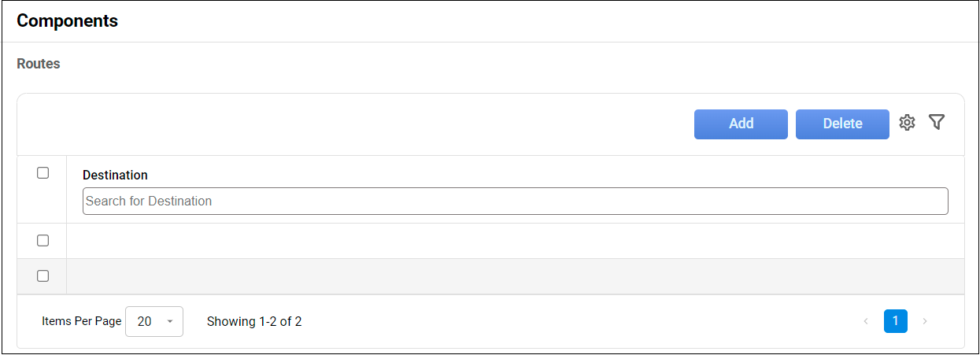Click the Items Per Page dropdown caret
Image resolution: width=980 pixels, height=355 pixels.
(169, 321)
